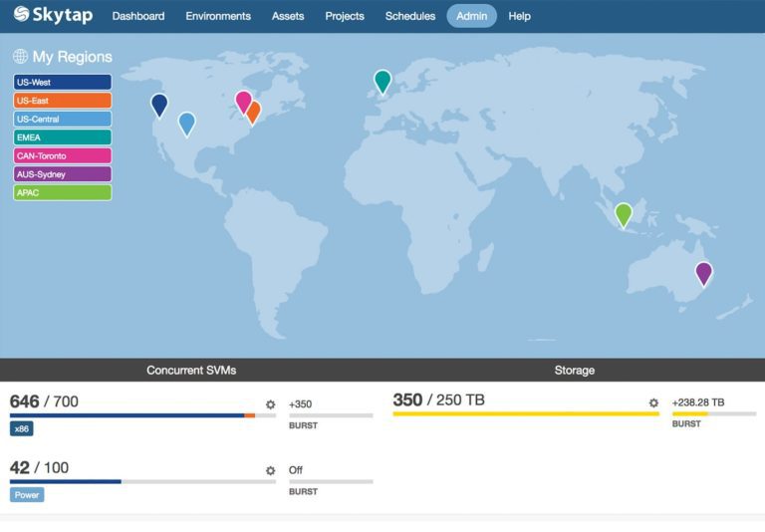Click the teal EMEA map pin
Image resolution: width=765 pixels, height=532 pixels.
point(382,80)
